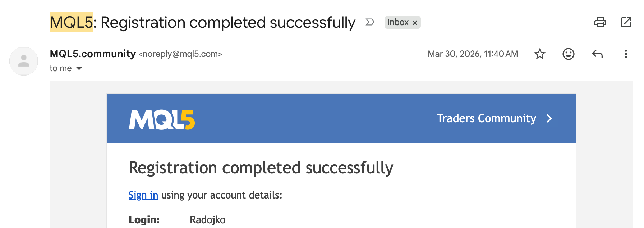Viewport: 644px width, 228px height.
Task: Click the MQL5 logo in the banner
Action: 162,119
